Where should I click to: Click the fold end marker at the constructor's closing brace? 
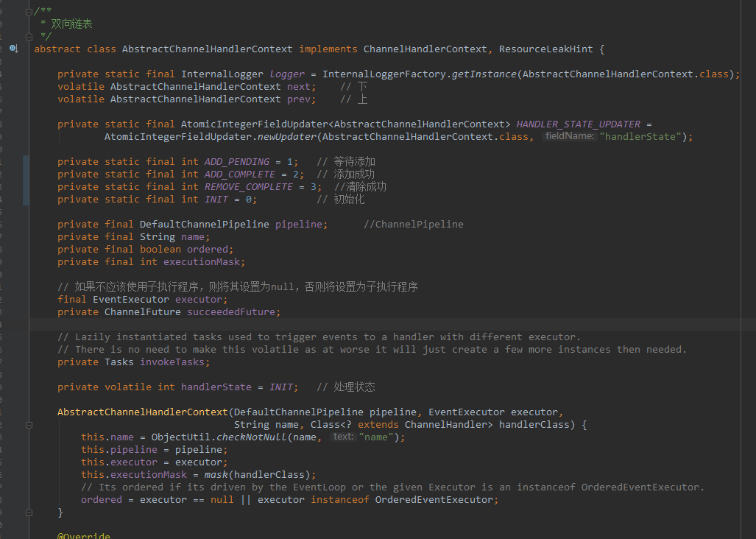(29, 512)
